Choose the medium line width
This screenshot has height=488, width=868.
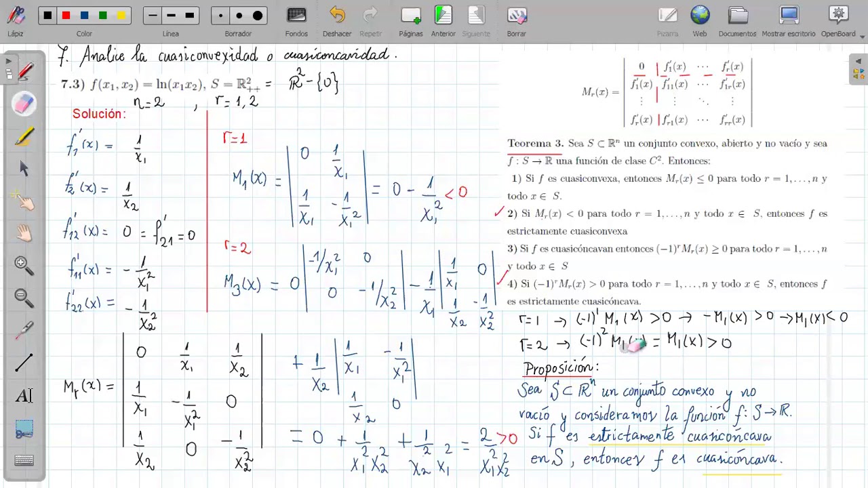point(171,16)
